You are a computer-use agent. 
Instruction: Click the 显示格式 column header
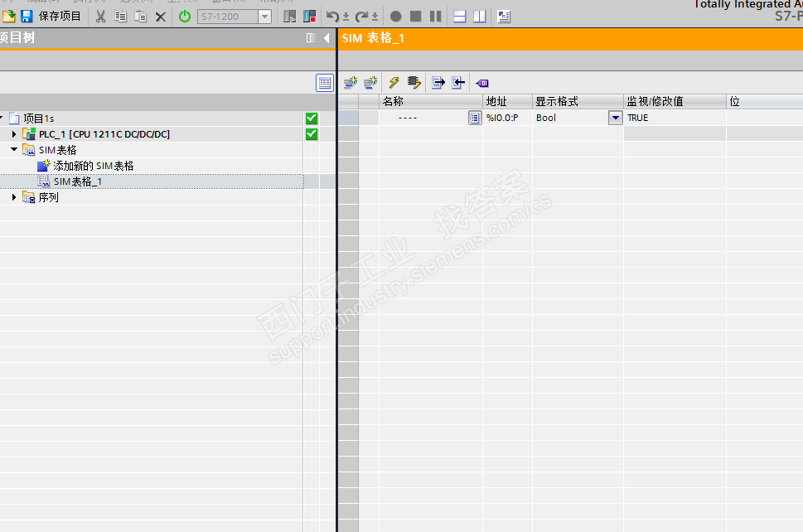pyautogui.click(x=578, y=101)
